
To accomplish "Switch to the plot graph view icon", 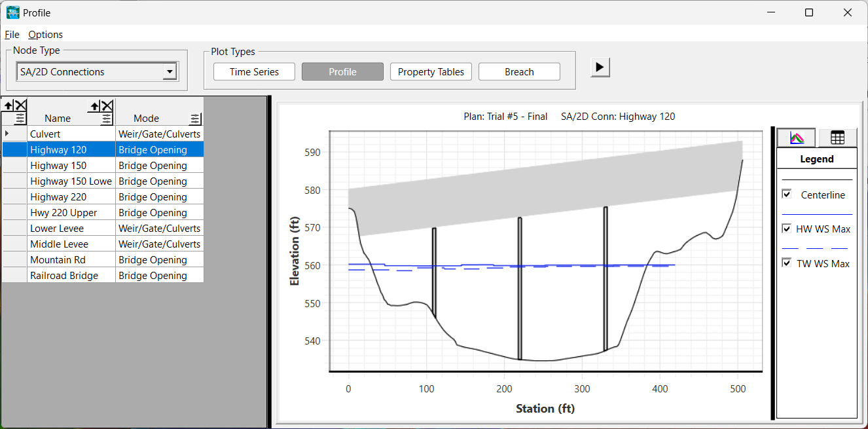I will click(x=796, y=138).
